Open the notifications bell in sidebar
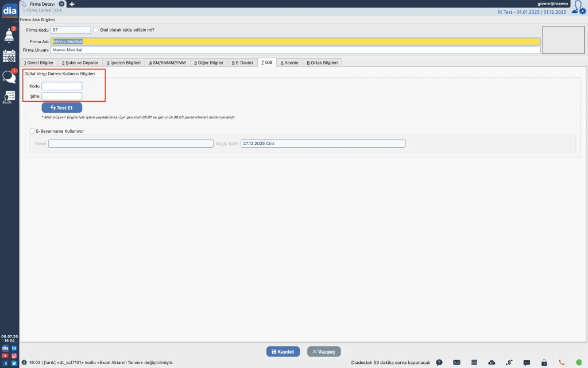Screen dimensions: 588x368 (9, 35)
